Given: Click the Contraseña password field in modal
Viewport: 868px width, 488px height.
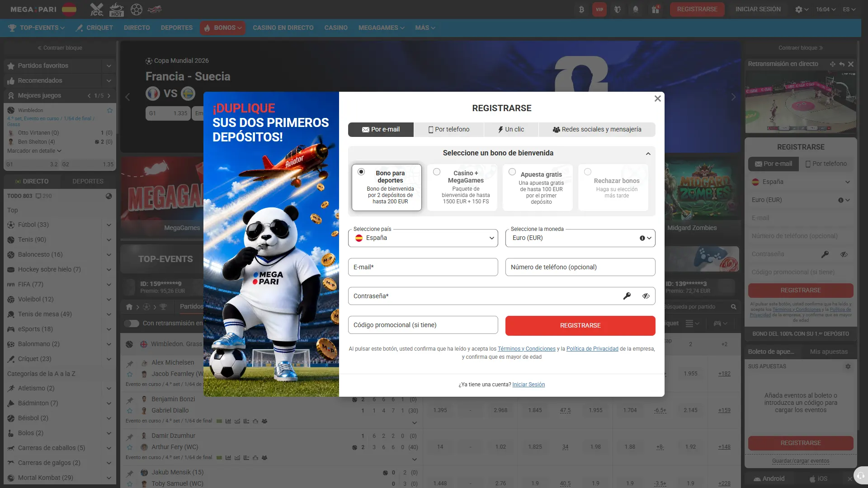Looking at the screenshot, I should 501,296.
